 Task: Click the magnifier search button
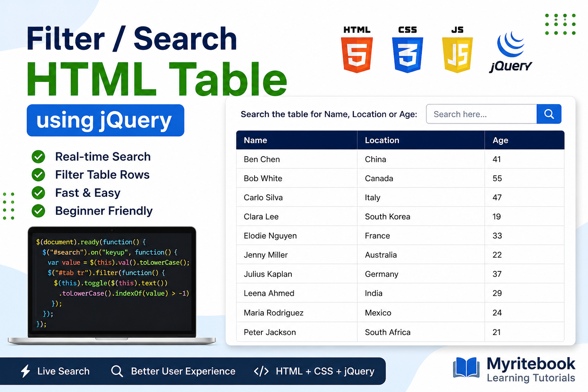[x=549, y=114]
